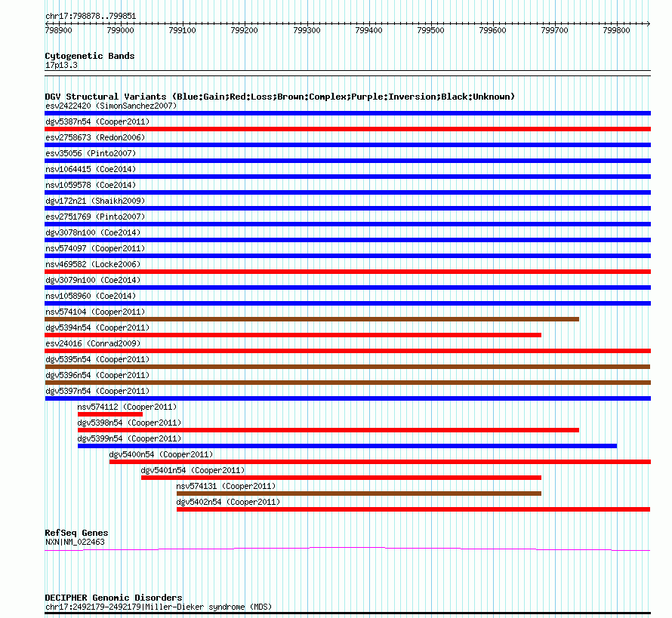Click the DGV Structural Variants track heading

click(x=280, y=97)
